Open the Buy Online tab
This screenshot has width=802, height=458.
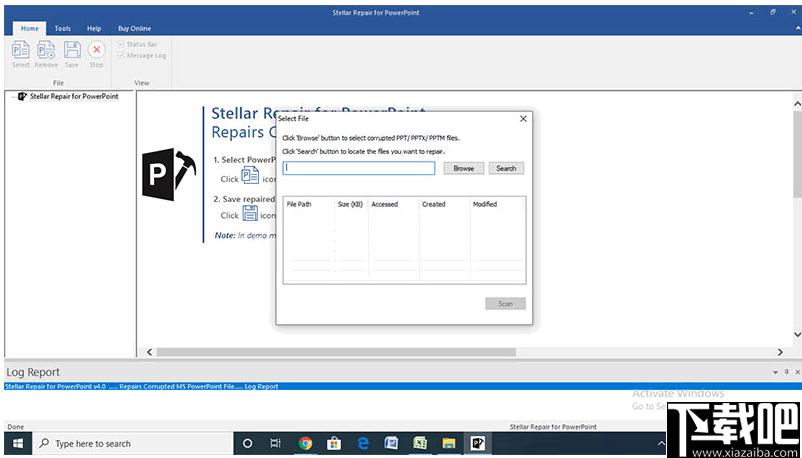135,29
